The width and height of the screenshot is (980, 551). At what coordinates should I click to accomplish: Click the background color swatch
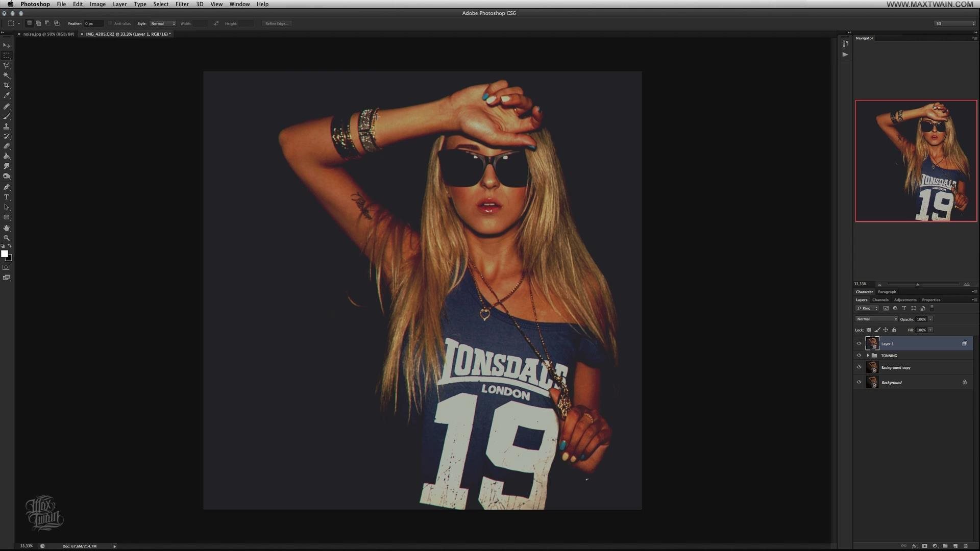[10, 259]
